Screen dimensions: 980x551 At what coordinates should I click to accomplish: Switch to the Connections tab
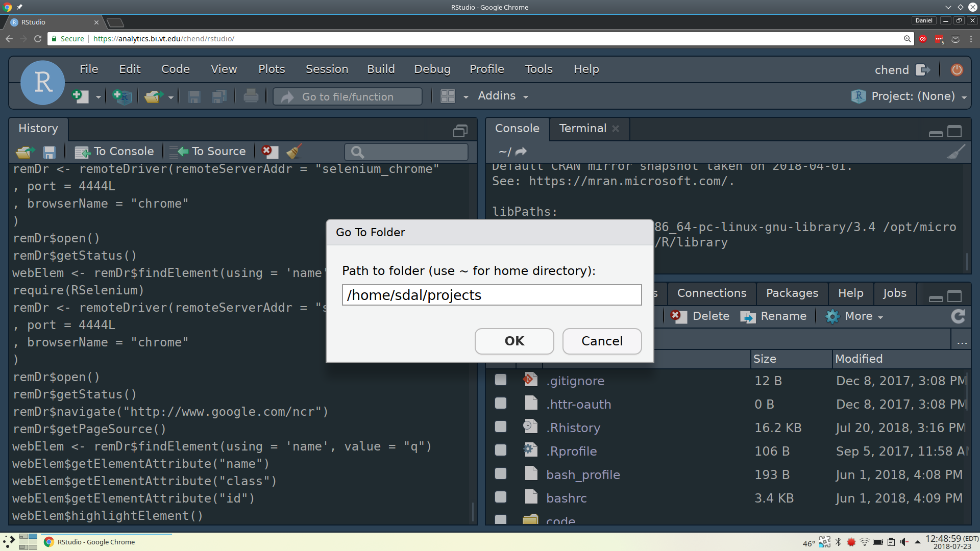(x=712, y=293)
